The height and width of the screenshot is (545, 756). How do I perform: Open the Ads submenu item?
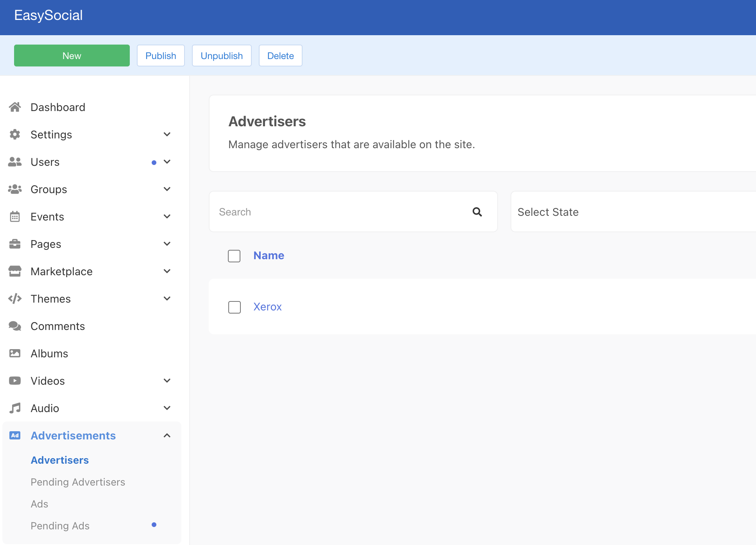[39, 504]
